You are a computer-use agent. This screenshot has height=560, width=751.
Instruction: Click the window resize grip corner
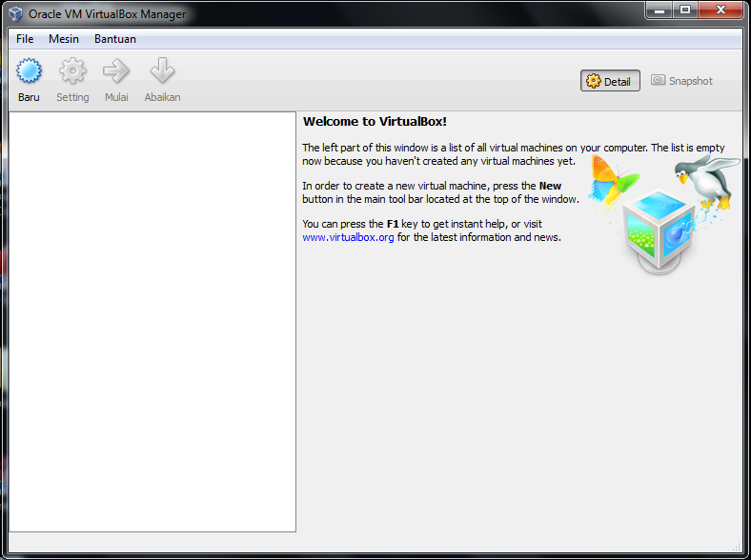coord(737,547)
